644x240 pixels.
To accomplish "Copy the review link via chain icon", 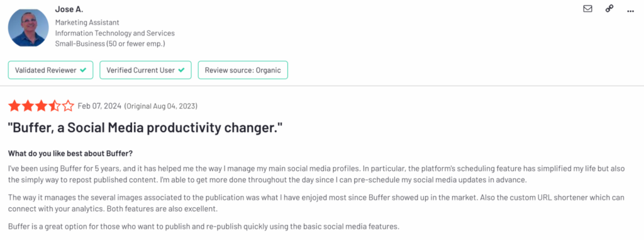I will [x=609, y=9].
